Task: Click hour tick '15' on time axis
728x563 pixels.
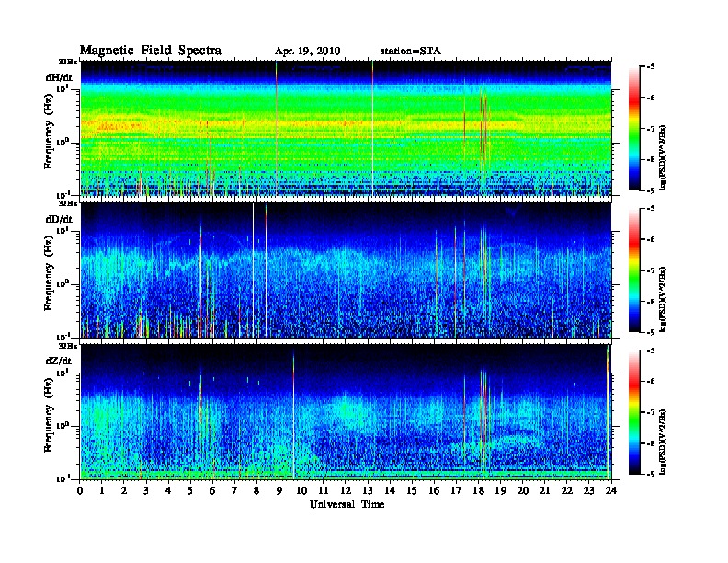Action: pos(412,490)
